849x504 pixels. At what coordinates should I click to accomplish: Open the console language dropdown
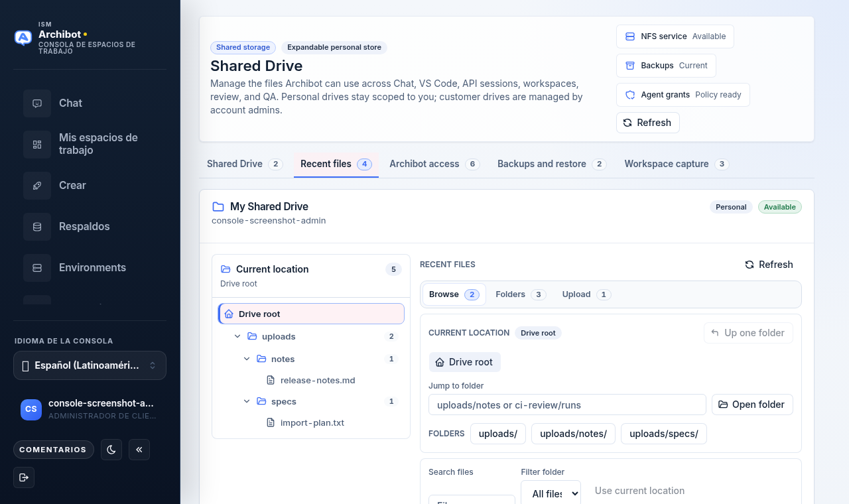pos(90,365)
